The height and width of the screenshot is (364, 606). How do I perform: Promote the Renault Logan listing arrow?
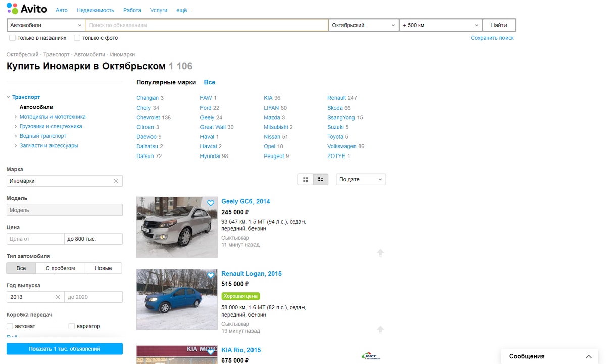pyautogui.click(x=380, y=330)
